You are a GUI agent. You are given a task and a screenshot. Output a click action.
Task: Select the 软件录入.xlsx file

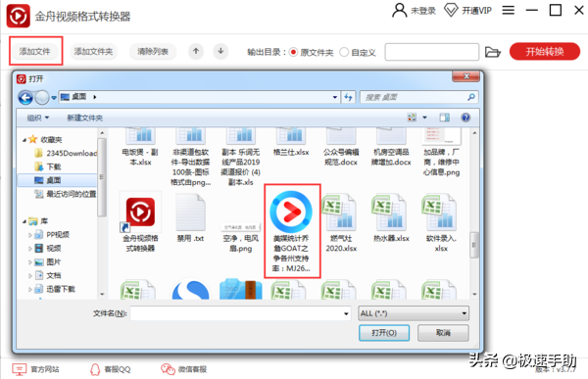tap(441, 222)
